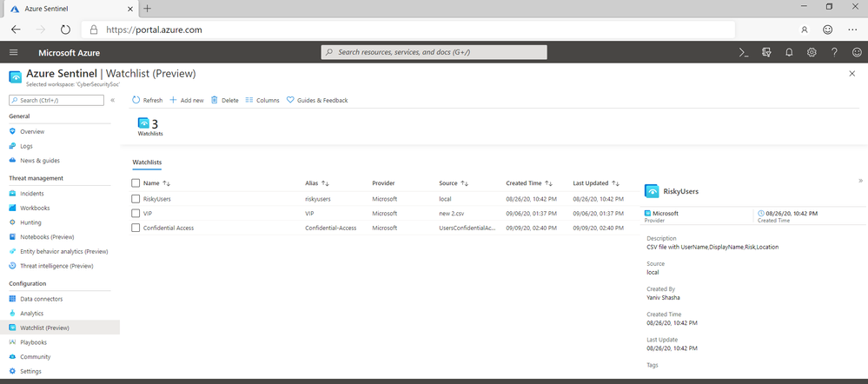Send feedback via portal smiley icon

[x=857, y=53]
